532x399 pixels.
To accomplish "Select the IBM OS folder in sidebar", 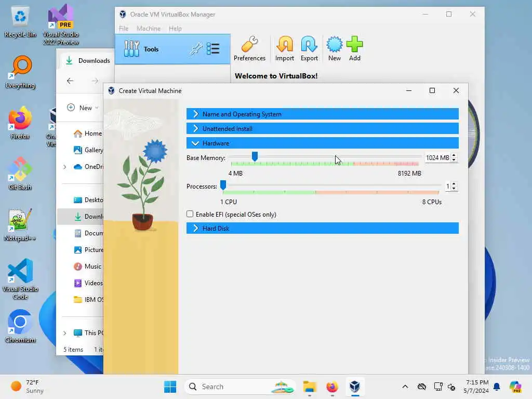I will click(x=88, y=300).
